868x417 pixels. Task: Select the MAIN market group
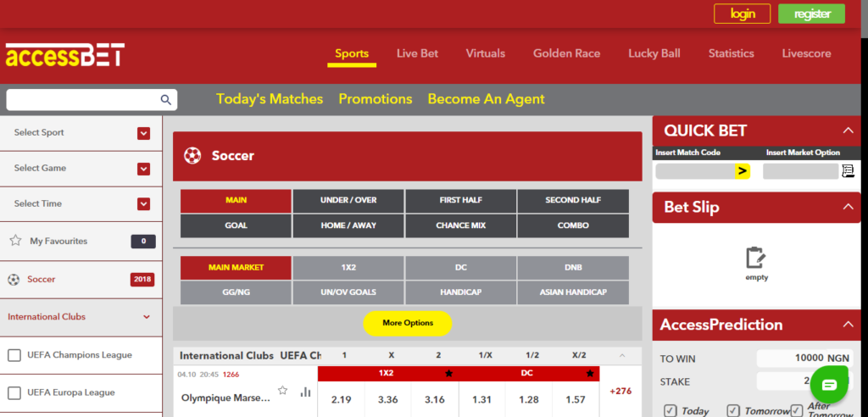(x=236, y=201)
